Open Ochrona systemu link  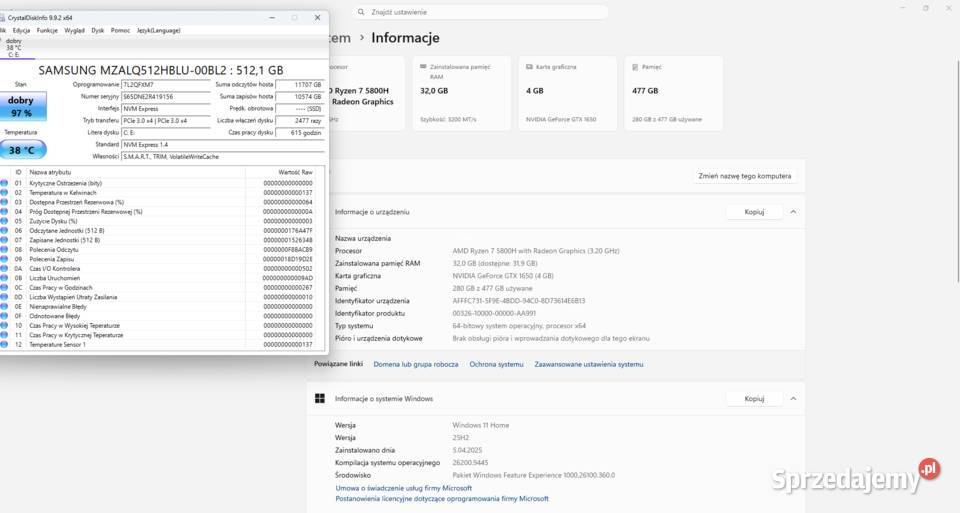pyautogui.click(x=497, y=364)
